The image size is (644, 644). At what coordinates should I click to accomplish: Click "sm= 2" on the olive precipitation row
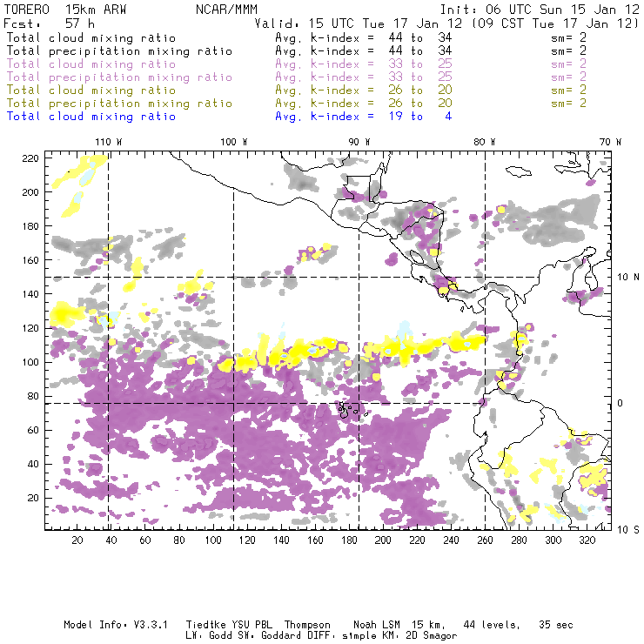click(x=569, y=104)
